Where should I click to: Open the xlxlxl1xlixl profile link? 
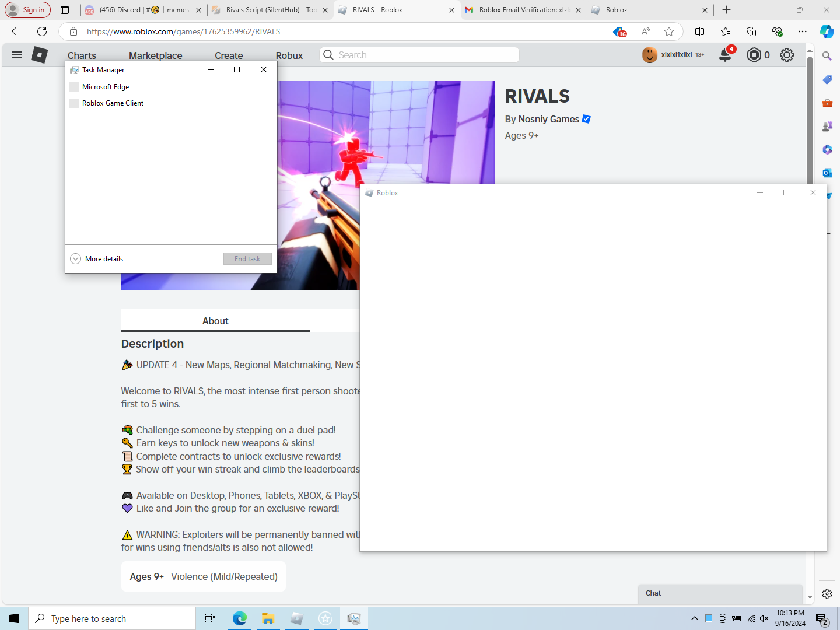[677, 55]
